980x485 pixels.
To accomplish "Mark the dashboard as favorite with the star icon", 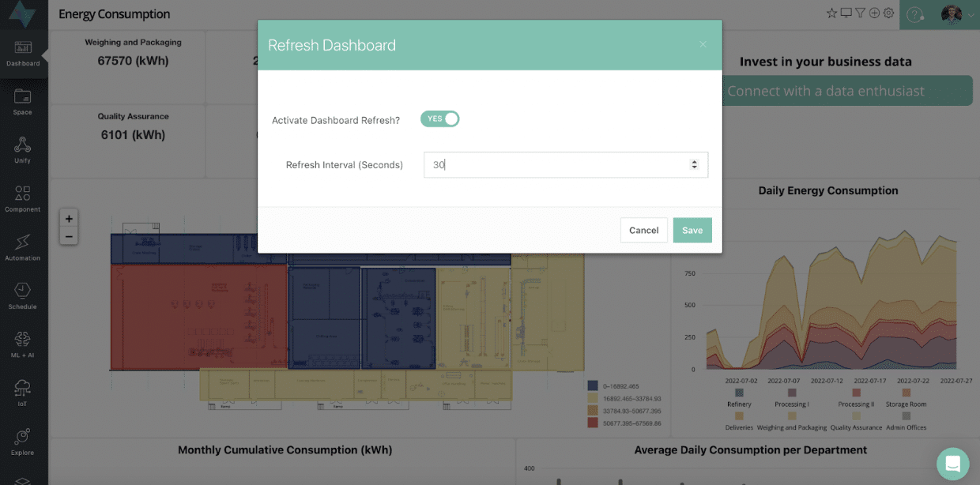I will 831,13.
